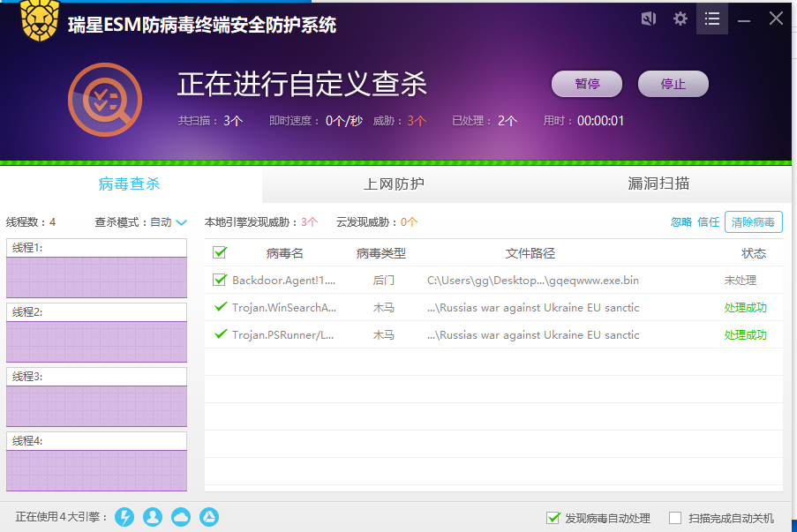Switch to the 上网防护 tab
This screenshot has width=797, height=532.
point(394,184)
